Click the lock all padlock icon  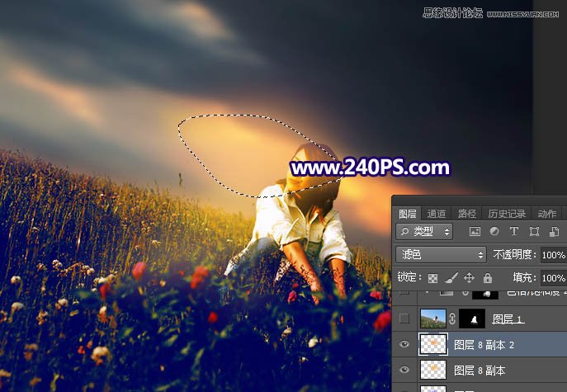487,278
